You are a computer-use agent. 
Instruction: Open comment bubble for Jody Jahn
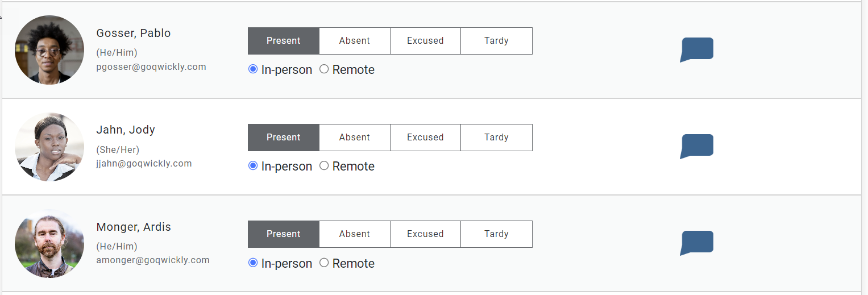(x=697, y=146)
